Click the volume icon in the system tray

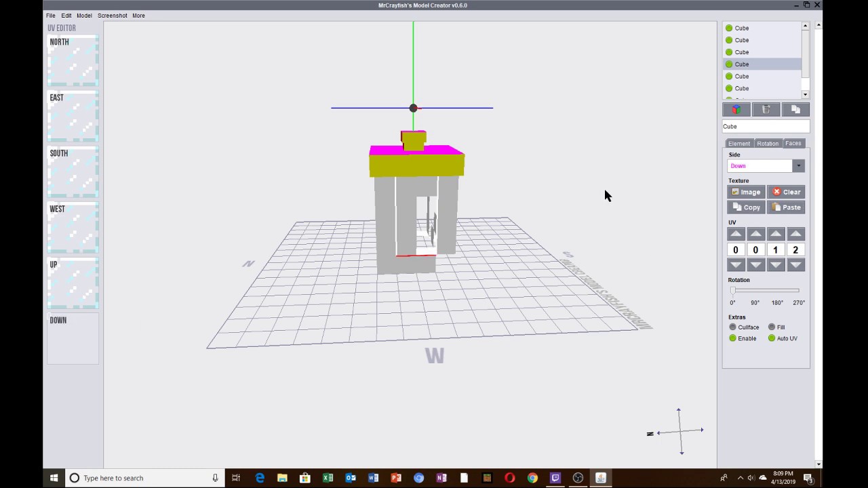pos(751,478)
